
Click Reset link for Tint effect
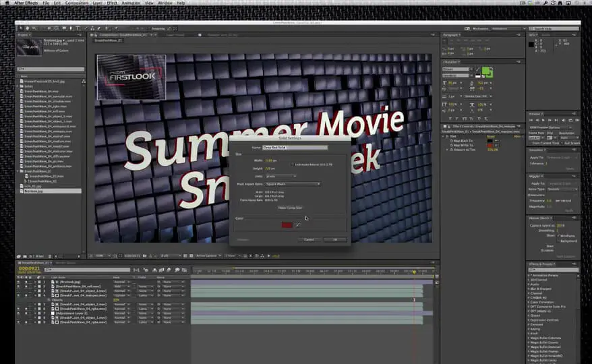[x=490, y=136]
